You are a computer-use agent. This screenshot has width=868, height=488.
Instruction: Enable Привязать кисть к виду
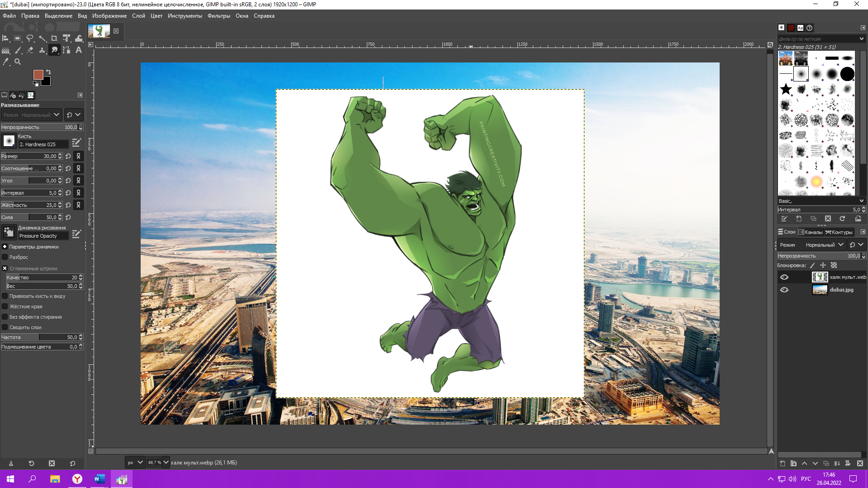pyautogui.click(x=5, y=296)
